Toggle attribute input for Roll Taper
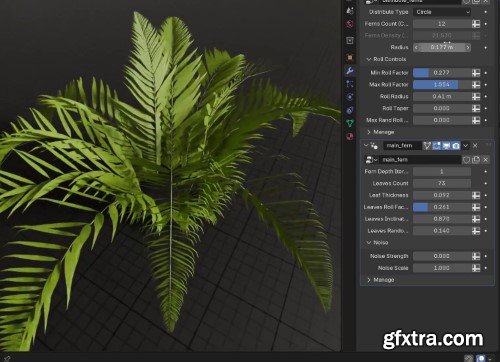This screenshot has height=362, width=500. (476, 108)
